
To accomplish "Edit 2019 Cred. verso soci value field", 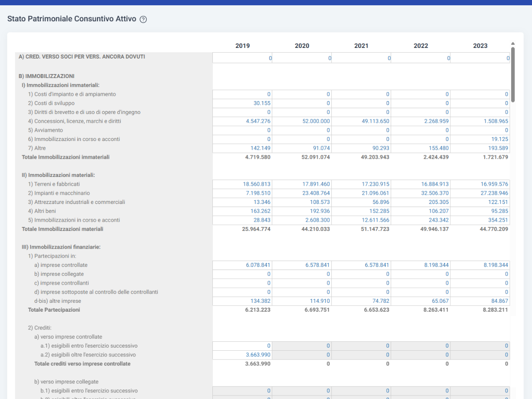I will point(243,58).
